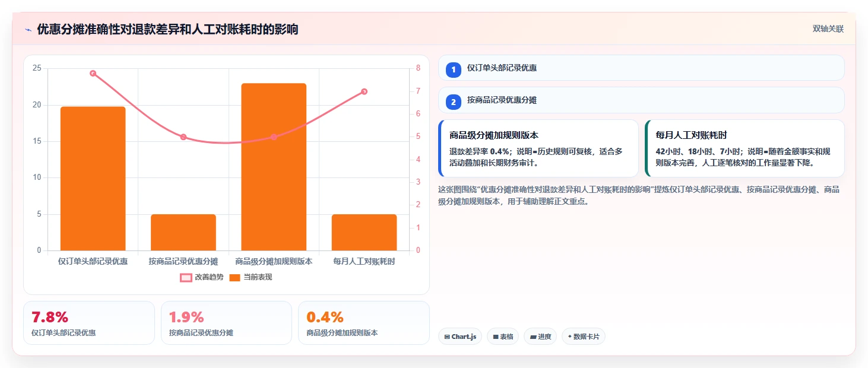The width and height of the screenshot is (868, 368).
Task: Click the orange bar for 每月人工对账耗时
Action: pos(364,232)
